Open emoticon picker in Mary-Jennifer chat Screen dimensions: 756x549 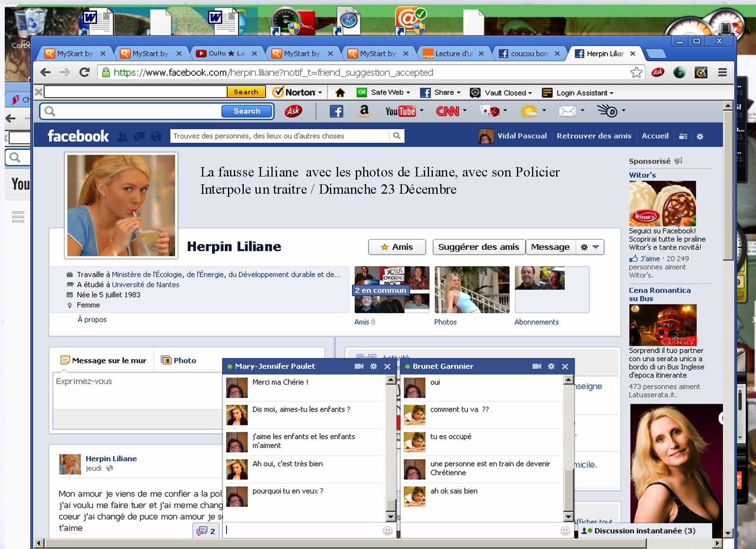(387, 531)
